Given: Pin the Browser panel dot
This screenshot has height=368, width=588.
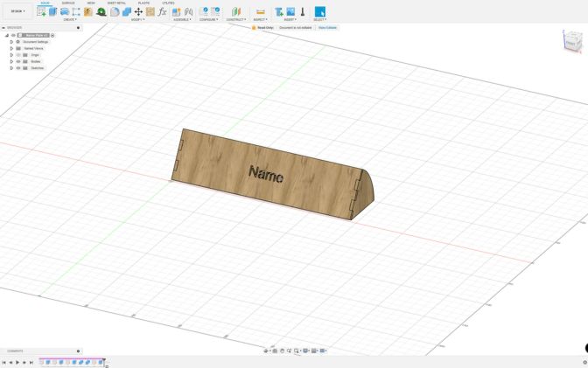Looking at the screenshot, I should (79, 28).
